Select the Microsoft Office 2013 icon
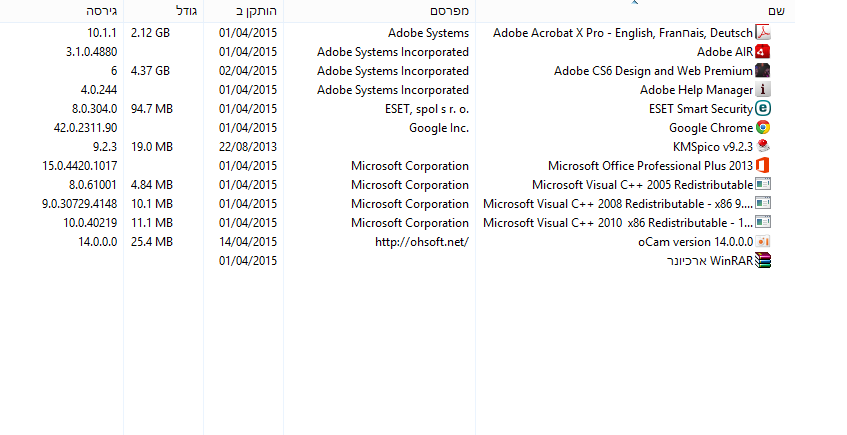This screenshot has height=435, width=847. coord(763,165)
